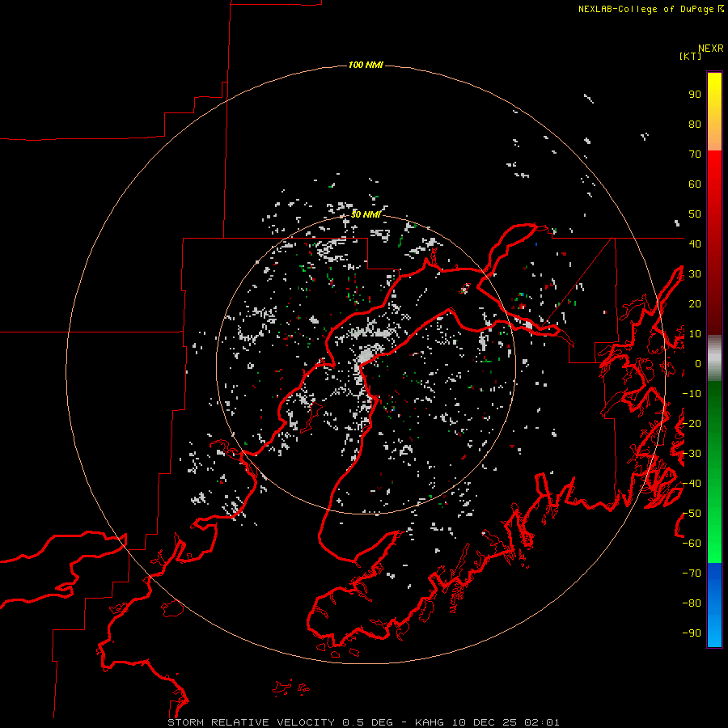The image size is (728, 728).
Task: Click the 90 value on velocity scale
Action: [695, 95]
